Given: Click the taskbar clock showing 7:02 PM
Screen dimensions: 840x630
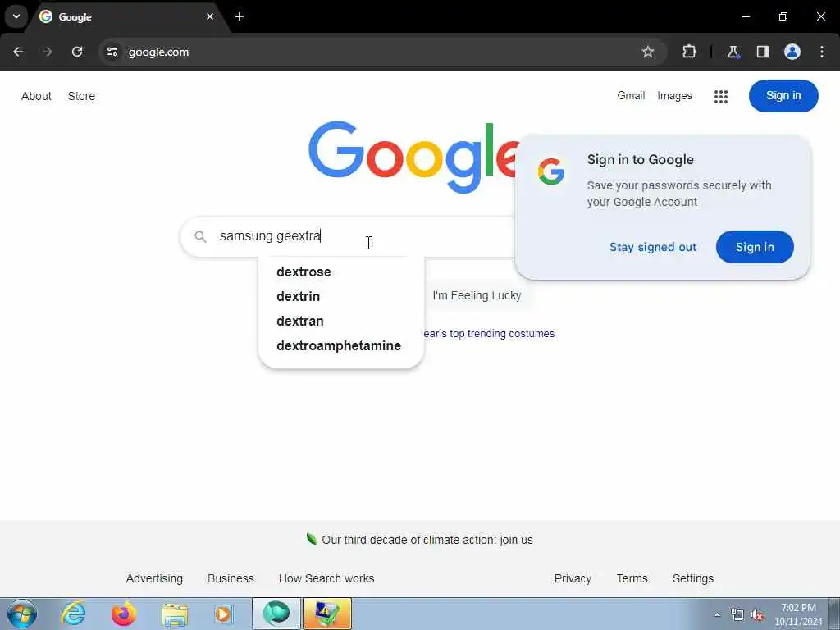Looking at the screenshot, I should pos(798,614).
